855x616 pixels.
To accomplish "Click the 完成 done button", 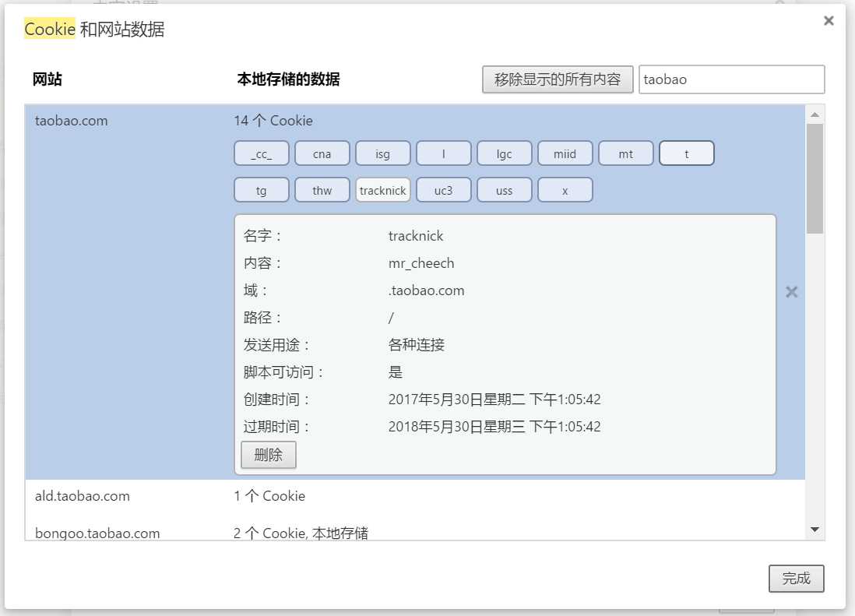I will [x=796, y=579].
